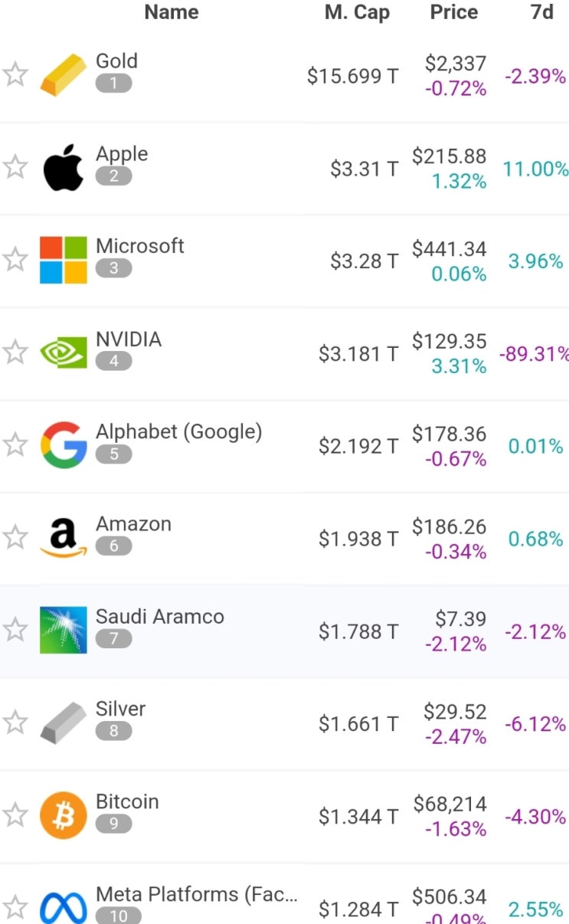
Task: Sort by the M. Cap column
Action: [x=357, y=12]
